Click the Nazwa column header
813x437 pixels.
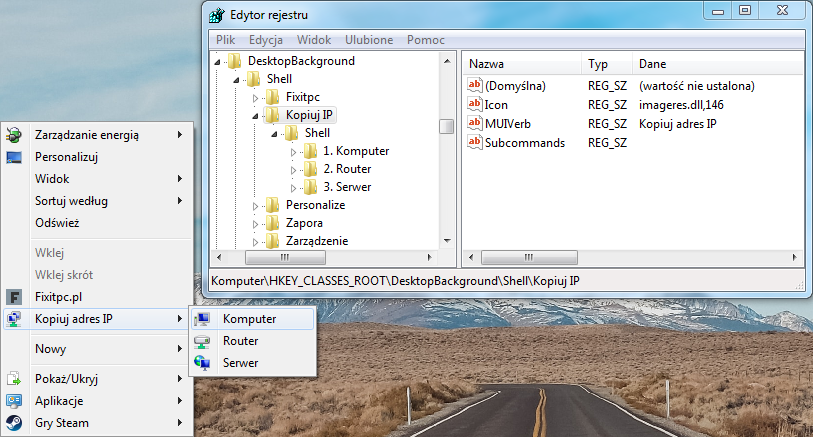pos(522,64)
